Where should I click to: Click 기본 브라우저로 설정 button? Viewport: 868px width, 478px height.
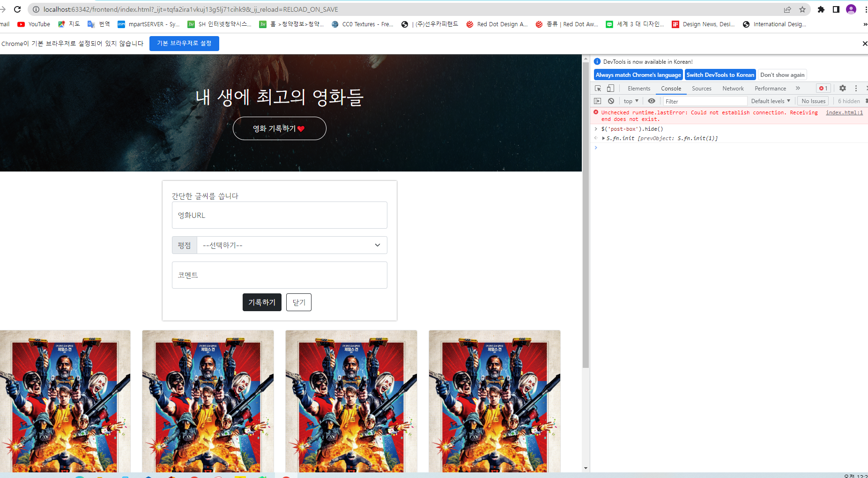point(184,43)
